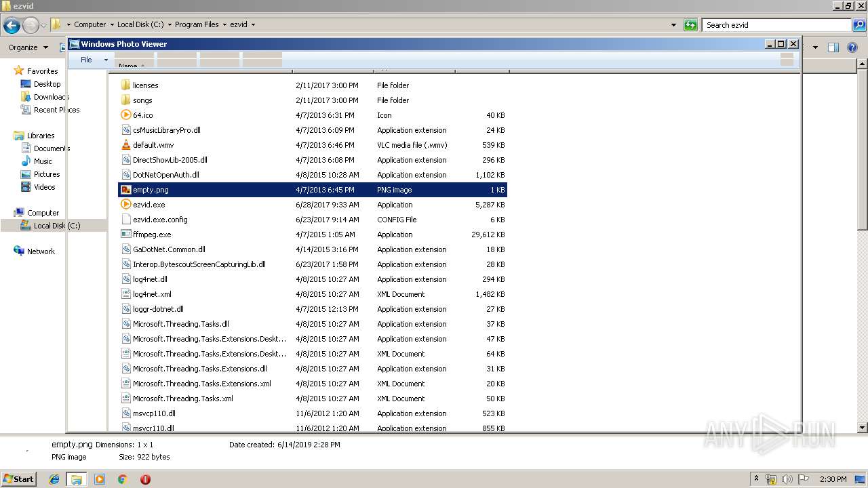Click Computer in the address breadcrumb
The height and width of the screenshot is (488, 868).
click(x=90, y=24)
